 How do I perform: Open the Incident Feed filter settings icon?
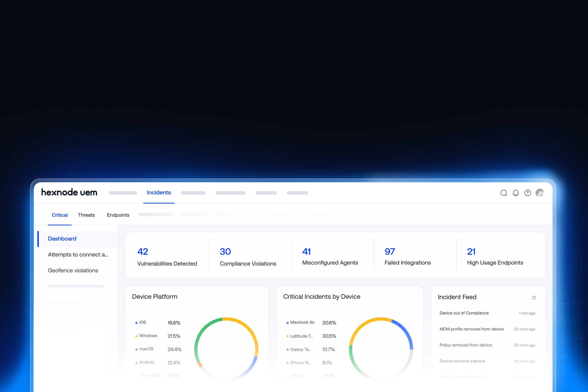pyautogui.click(x=534, y=297)
